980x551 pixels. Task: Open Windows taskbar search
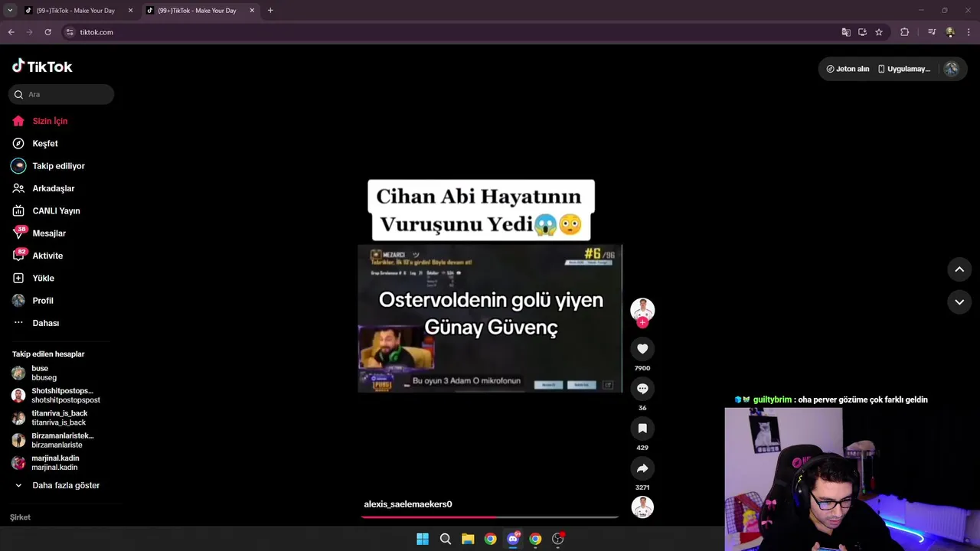[445, 539]
